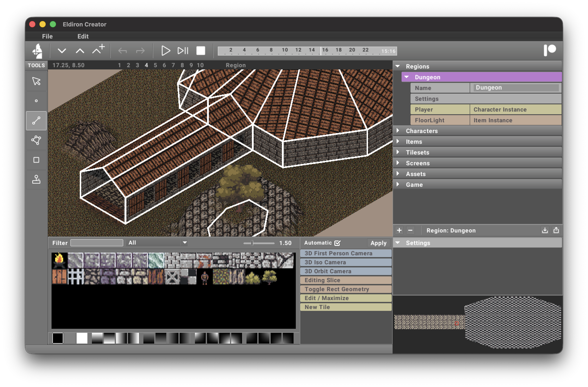Click the stop square button
Screen dimensions: 588x387
pyautogui.click(x=200, y=51)
